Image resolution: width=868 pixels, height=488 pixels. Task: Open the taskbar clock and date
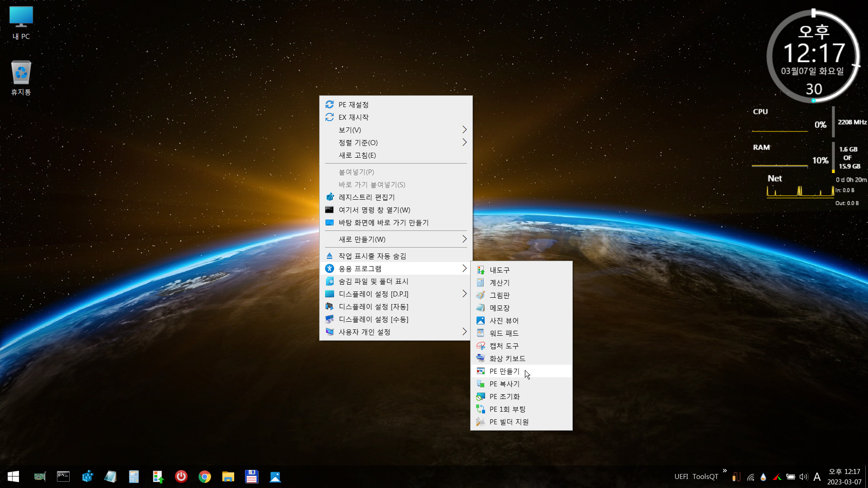[844, 477]
